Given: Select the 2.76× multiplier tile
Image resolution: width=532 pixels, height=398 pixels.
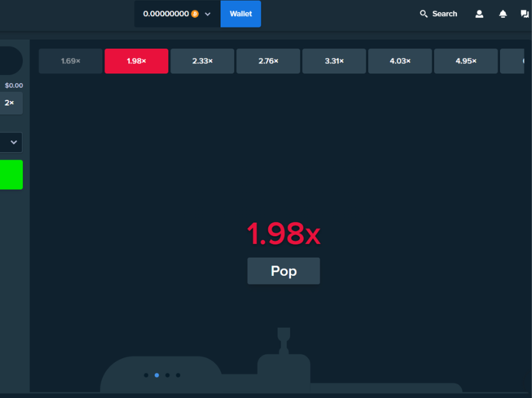Looking at the screenshot, I should (268, 61).
